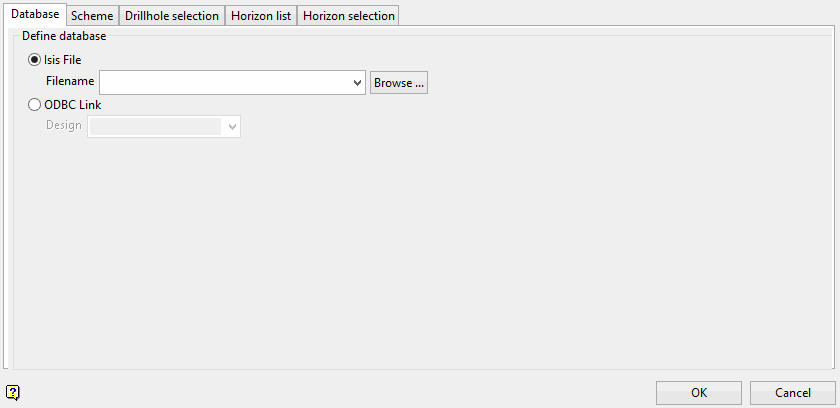Click the Define database group heading
Viewport: 840px width, 408px height.
click(x=64, y=36)
